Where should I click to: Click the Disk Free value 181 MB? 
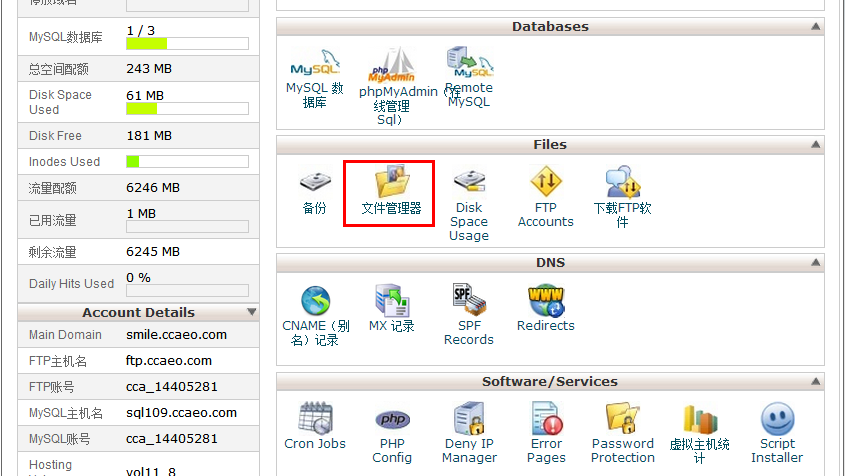click(149, 136)
